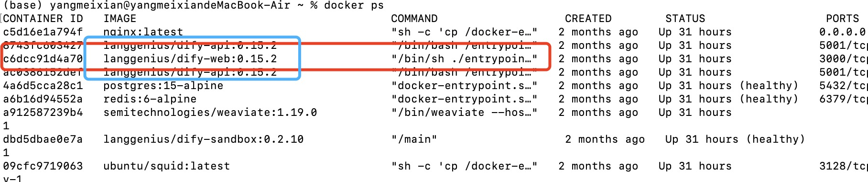The height and width of the screenshot is (182, 868).
Task: Click the CONTAINER ID column header
Action: (x=43, y=19)
